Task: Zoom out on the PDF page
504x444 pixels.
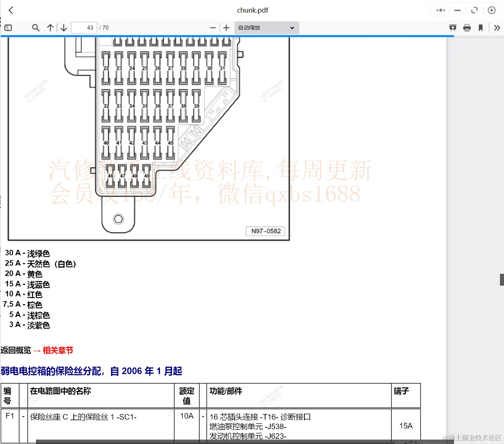Action: pos(213,27)
